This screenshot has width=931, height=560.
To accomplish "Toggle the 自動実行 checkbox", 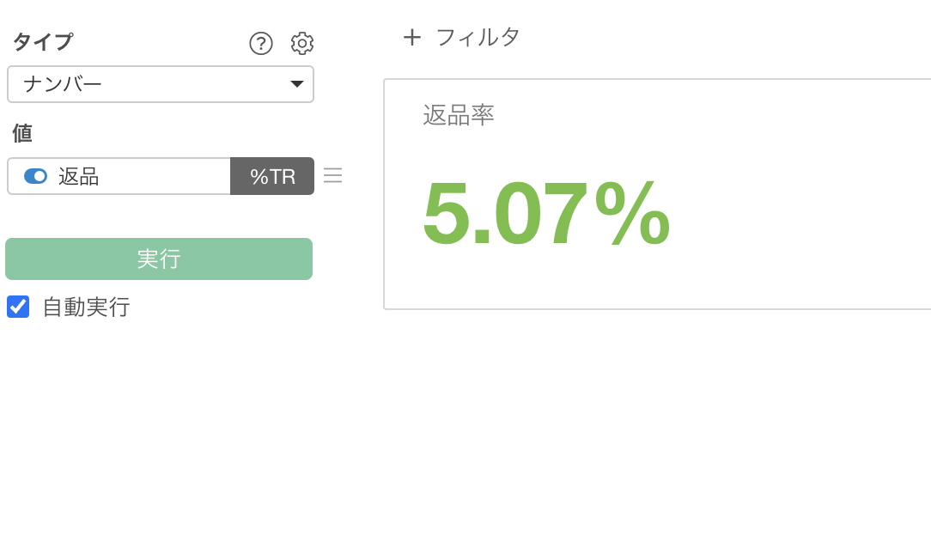I will [x=18, y=307].
